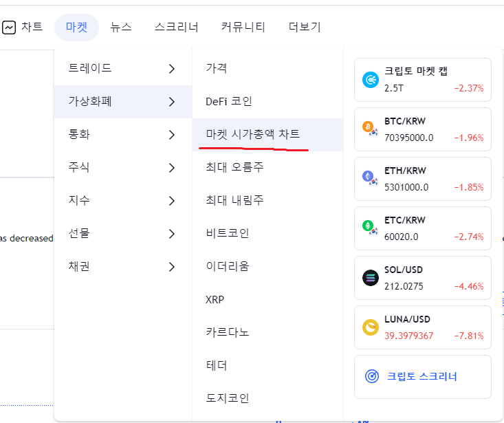504x423 pixels.
Task: Click the Bitcoin icon in BTC/KRW card
Action: coord(368,127)
